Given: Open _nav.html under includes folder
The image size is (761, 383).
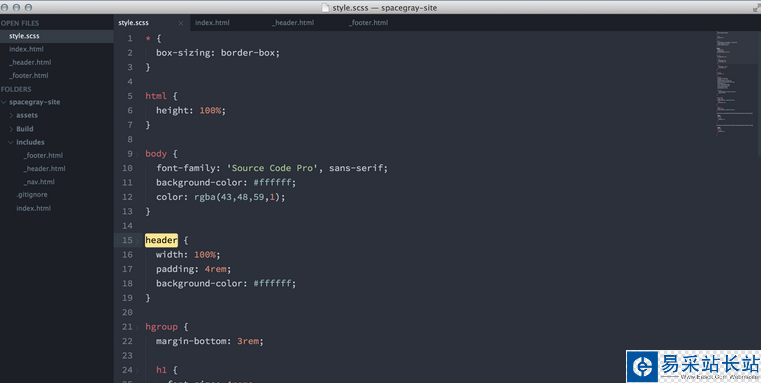Looking at the screenshot, I should click(39, 182).
